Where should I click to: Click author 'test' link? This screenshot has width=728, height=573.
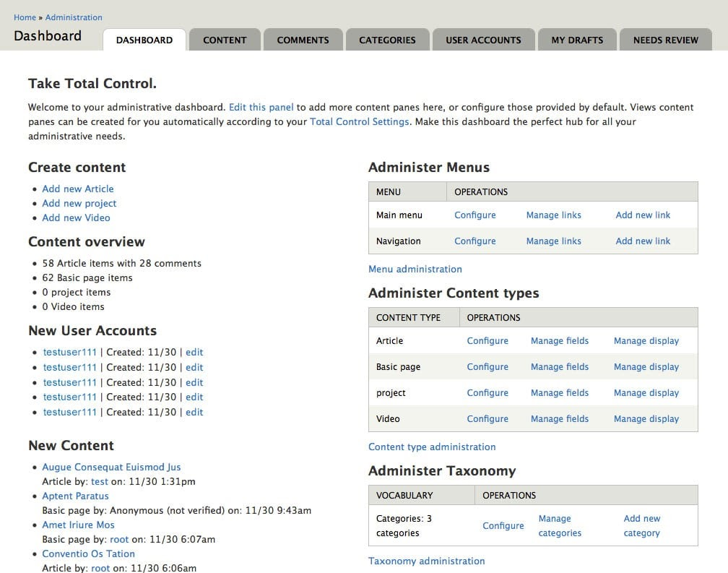(100, 481)
